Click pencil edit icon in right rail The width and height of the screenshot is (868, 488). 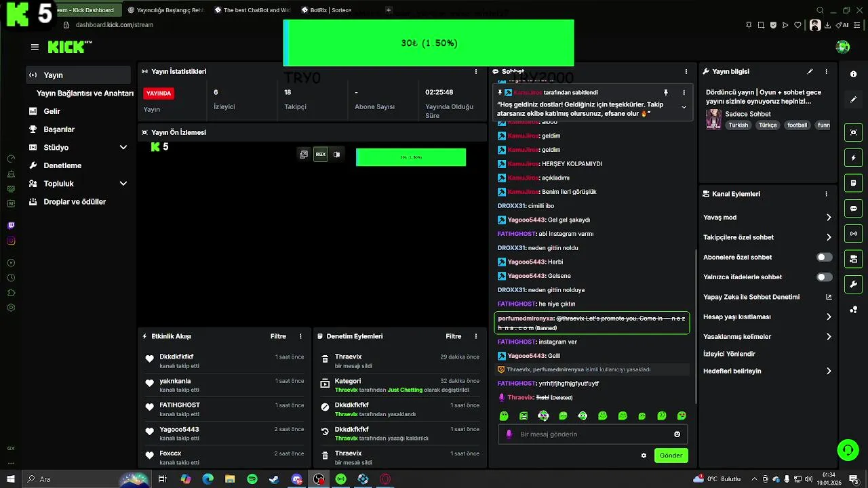853,100
